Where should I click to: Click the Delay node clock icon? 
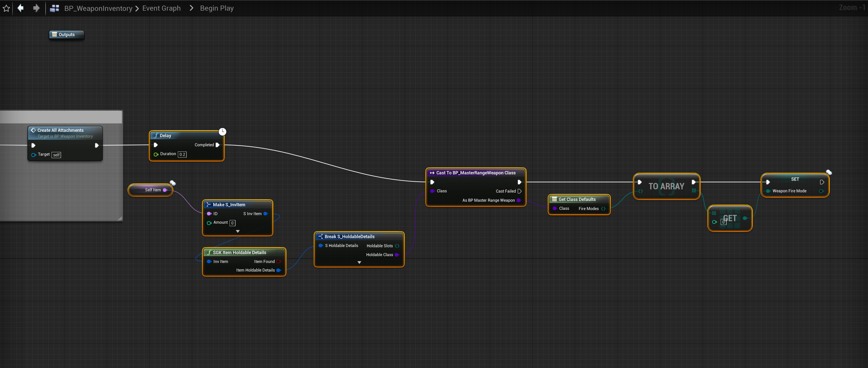(x=222, y=132)
